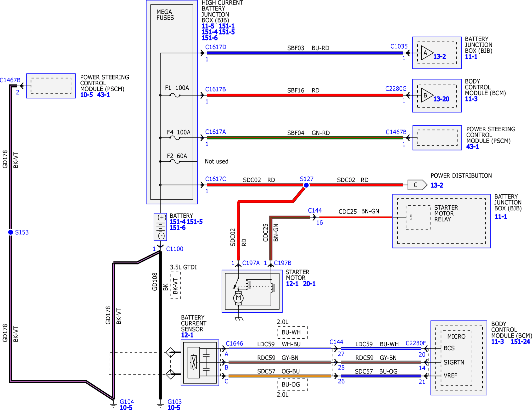
Task: Click the F1 100A fuse symbol
Action: 175,95
